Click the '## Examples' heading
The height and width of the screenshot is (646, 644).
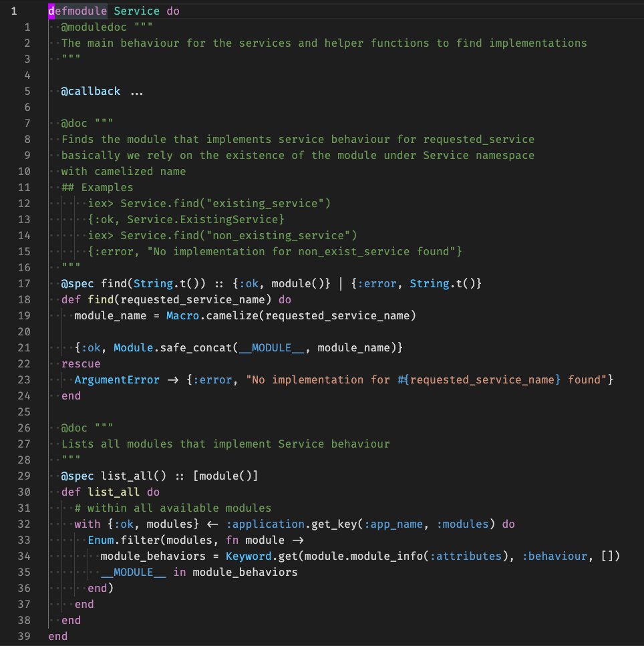98,188
